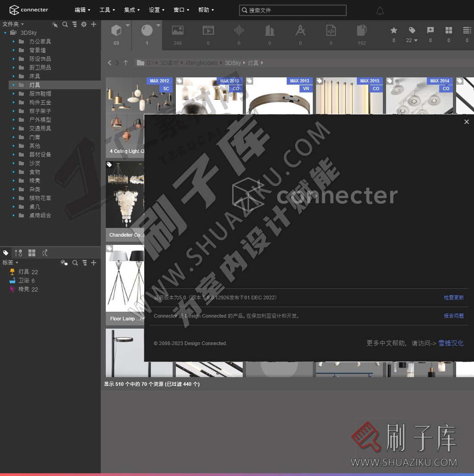
Task: Click the notification bell icon
Action: (380, 10)
